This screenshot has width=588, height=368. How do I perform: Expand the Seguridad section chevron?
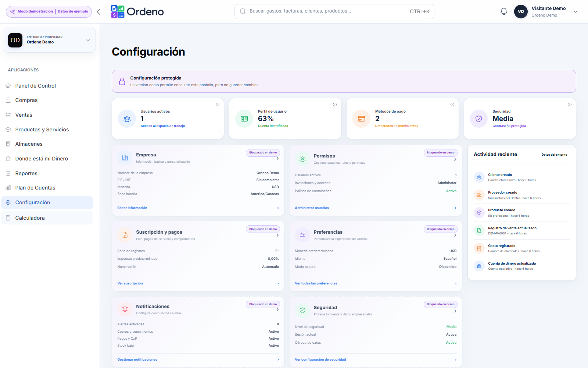click(x=455, y=311)
